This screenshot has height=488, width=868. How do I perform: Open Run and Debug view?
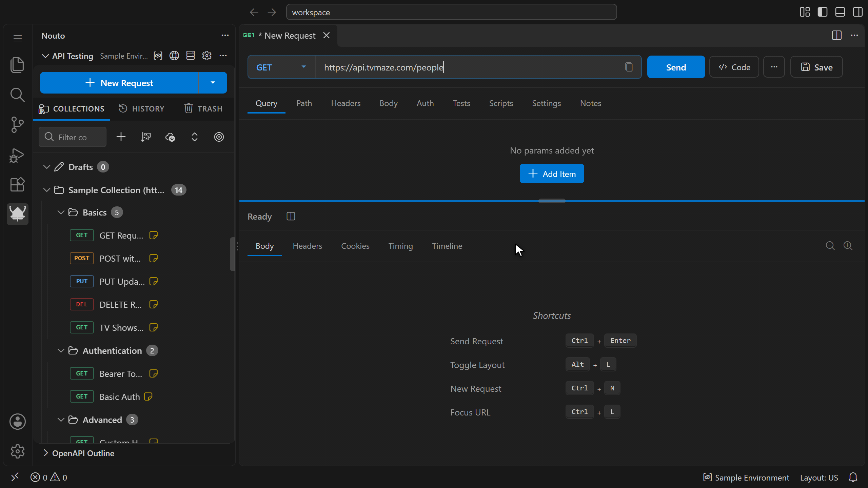(x=17, y=155)
